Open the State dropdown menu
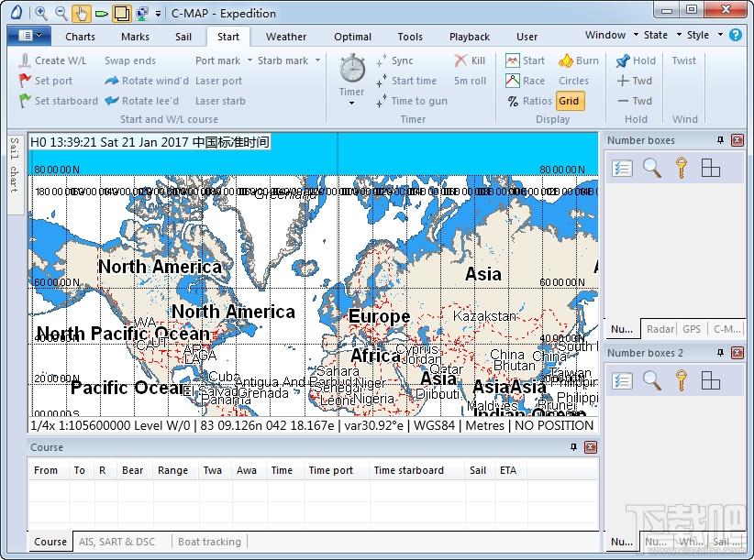This screenshot has width=754, height=560. point(662,35)
